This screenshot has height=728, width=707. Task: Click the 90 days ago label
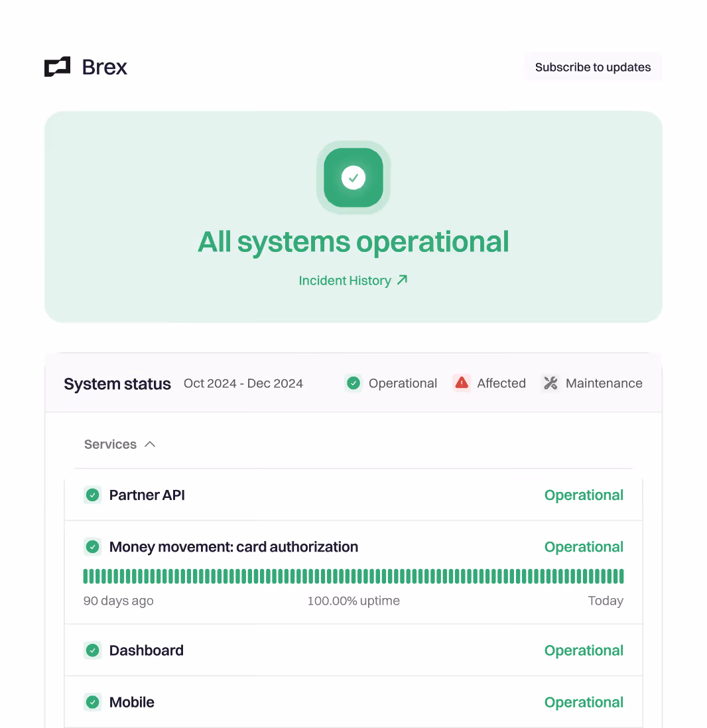tap(119, 601)
